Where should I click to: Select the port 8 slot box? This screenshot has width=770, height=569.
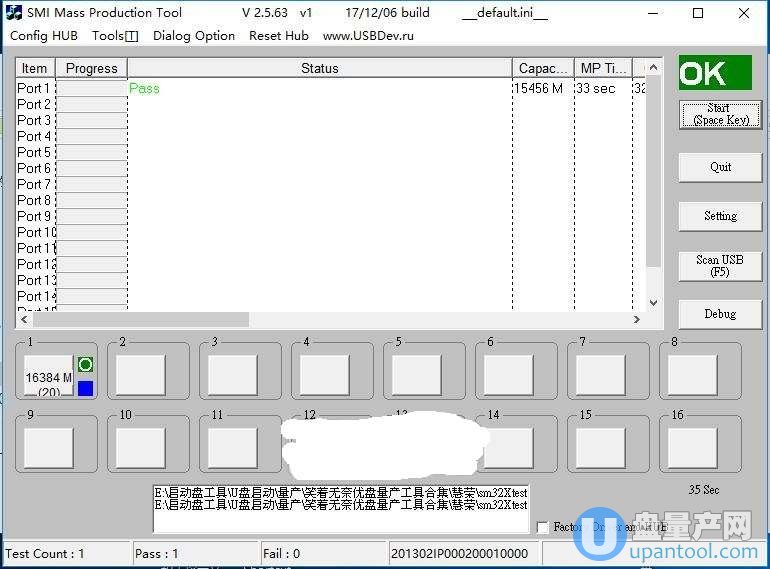692,375
